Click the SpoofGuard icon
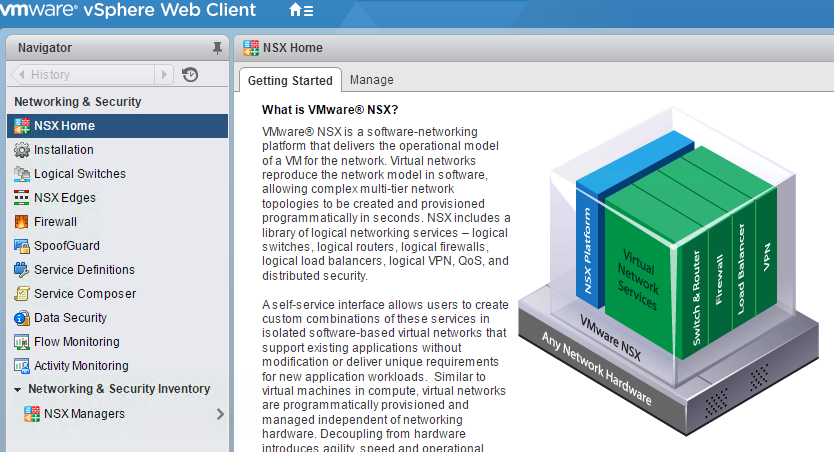 click(22, 246)
